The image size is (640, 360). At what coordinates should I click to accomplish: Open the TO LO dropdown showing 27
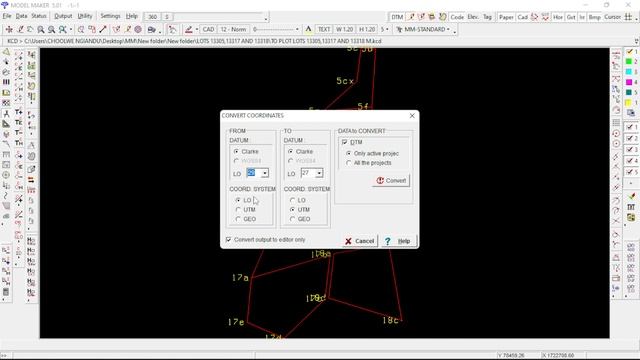click(319, 173)
